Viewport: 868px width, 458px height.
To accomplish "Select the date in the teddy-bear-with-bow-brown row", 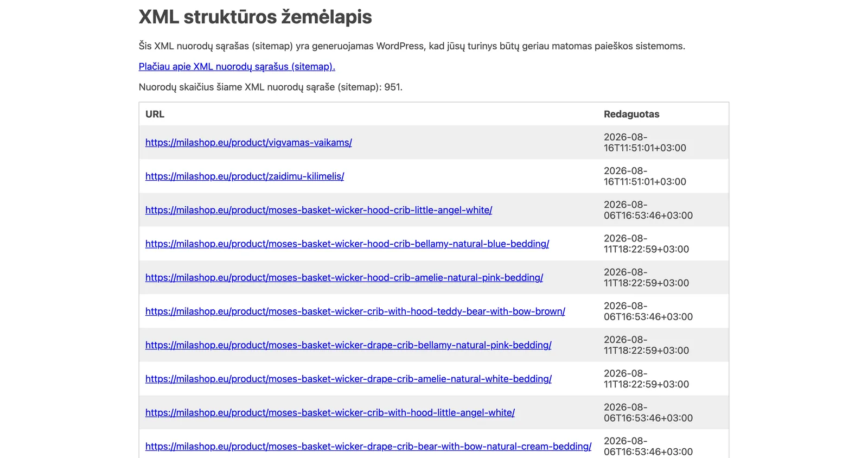I will point(648,311).
